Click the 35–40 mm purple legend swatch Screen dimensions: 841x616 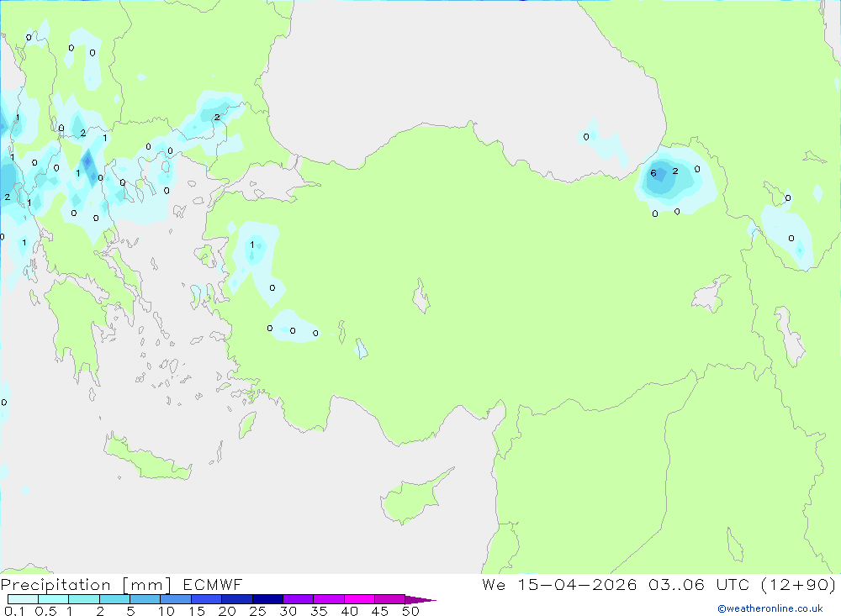point(329,599)
